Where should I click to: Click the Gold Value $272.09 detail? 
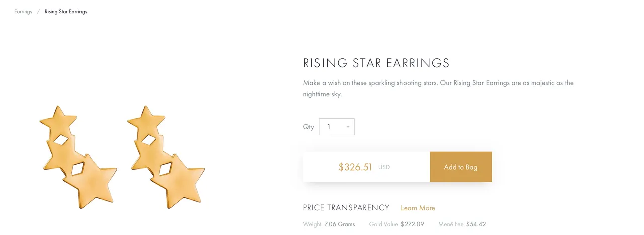(396, 224)
